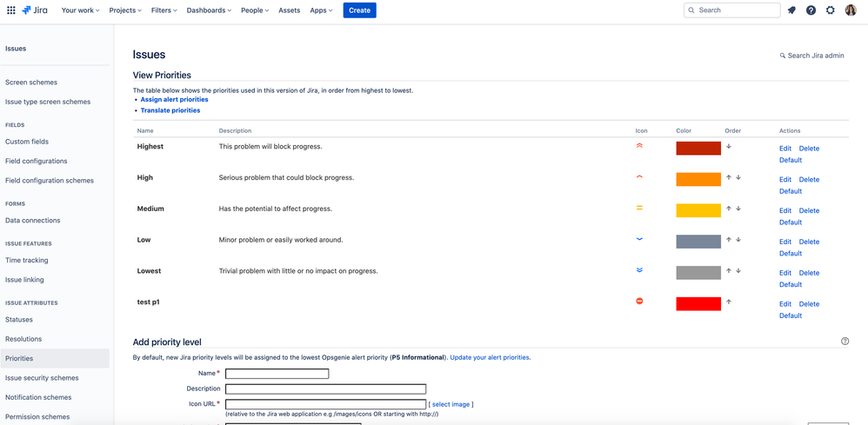Screen dimensions: 868x425
Task: Open Notification schemes in the sidebar
Action: point(38,397)
